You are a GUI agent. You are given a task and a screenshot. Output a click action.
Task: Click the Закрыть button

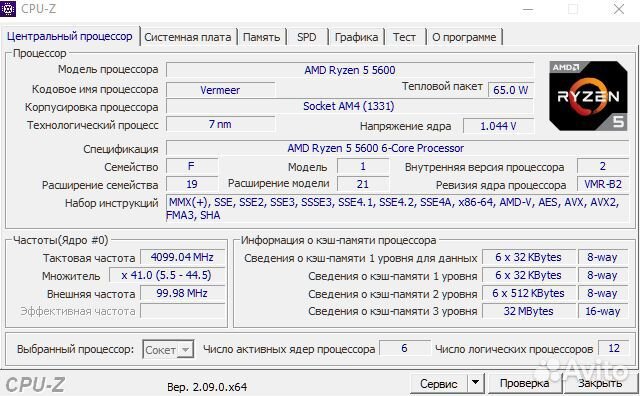point(600,384)
